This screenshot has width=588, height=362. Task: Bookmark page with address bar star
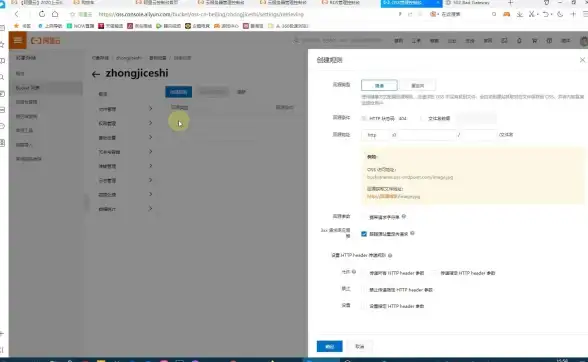point(72,14)
